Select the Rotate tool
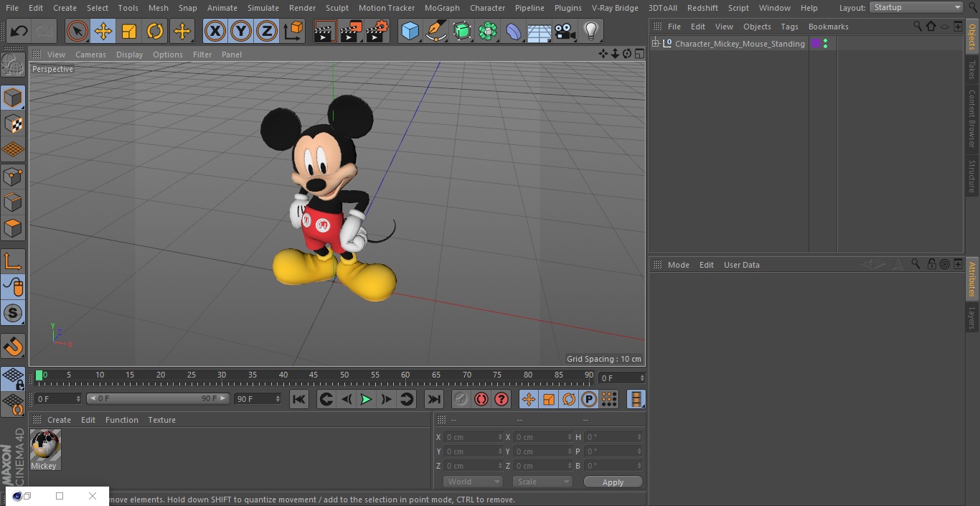Screen dimensions: 980x506 pos(155,31)
